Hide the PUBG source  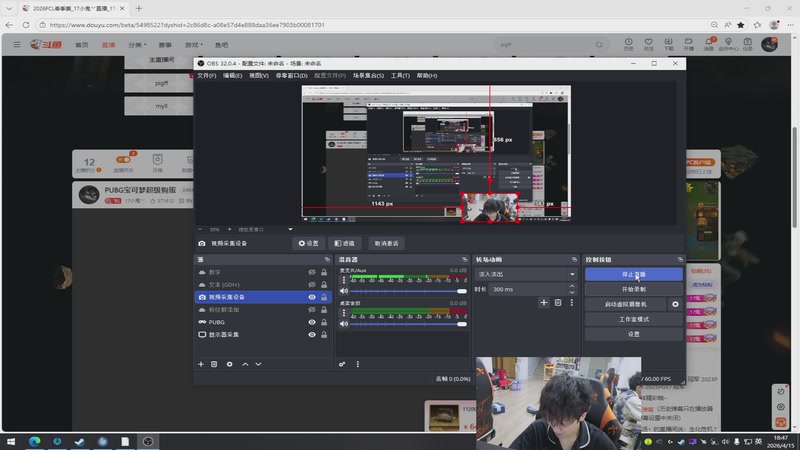312,322
